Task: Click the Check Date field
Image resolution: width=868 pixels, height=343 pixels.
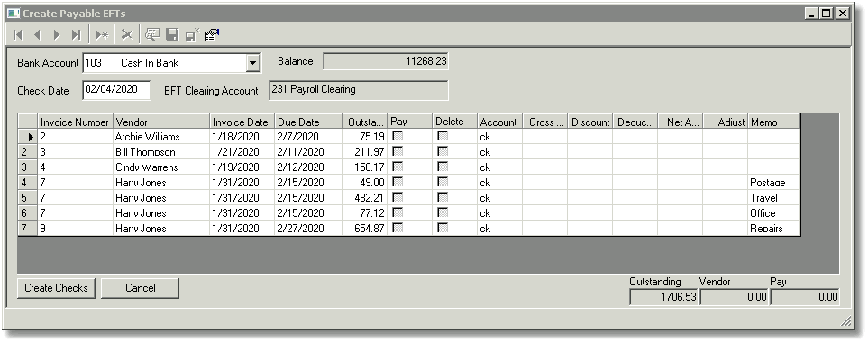Action: (x=116, y=90)
